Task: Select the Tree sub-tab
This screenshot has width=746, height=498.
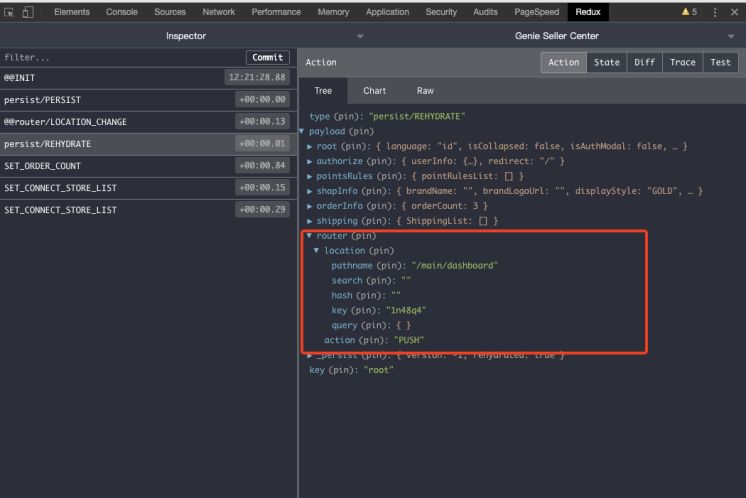Action: 323,91
